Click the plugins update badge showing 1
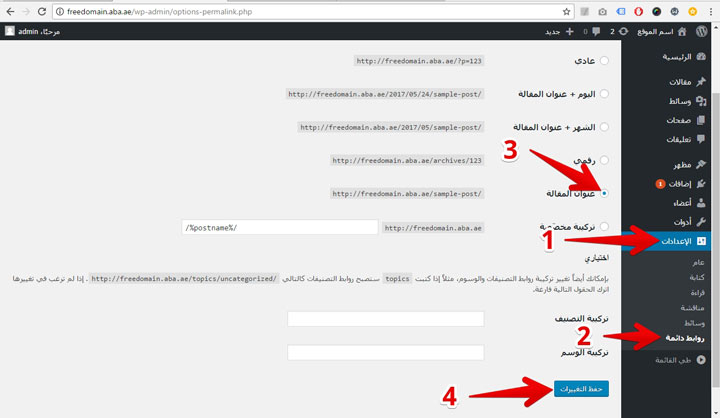This screenshot has width=720, height=418. [660, 184]
